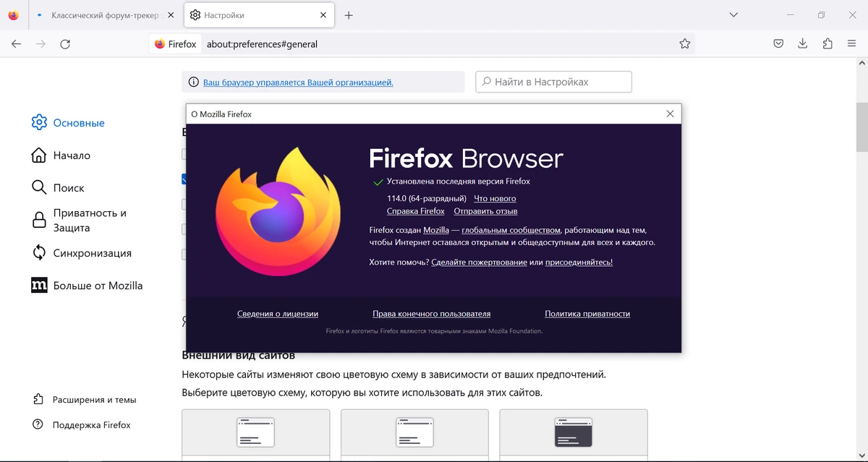868x462 pixels.
Task: Choose the middle light color scheme thumbnail
Action: point(414,434)
